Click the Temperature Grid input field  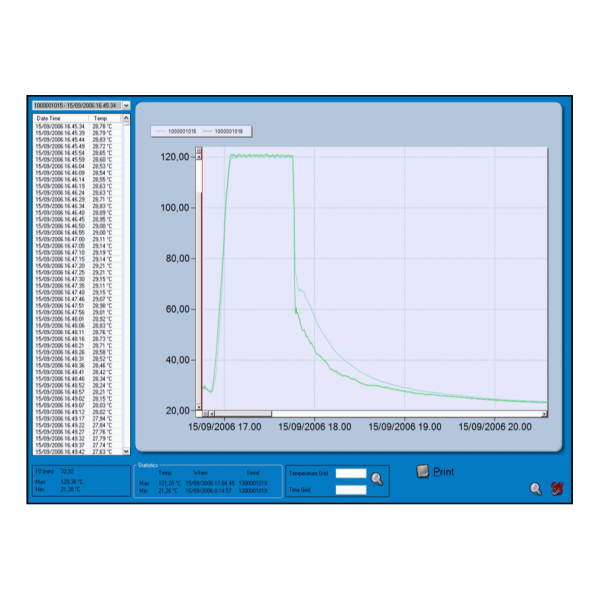click(351, 474)
